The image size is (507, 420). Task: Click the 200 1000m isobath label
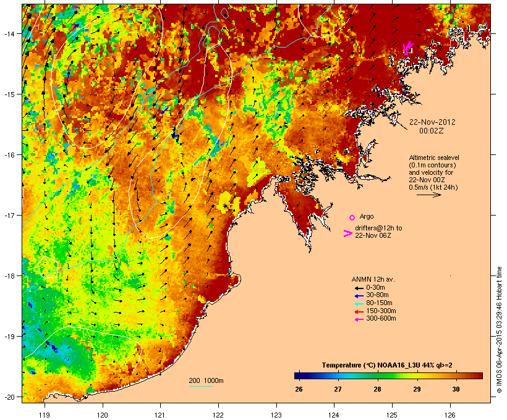coord(206,380)
